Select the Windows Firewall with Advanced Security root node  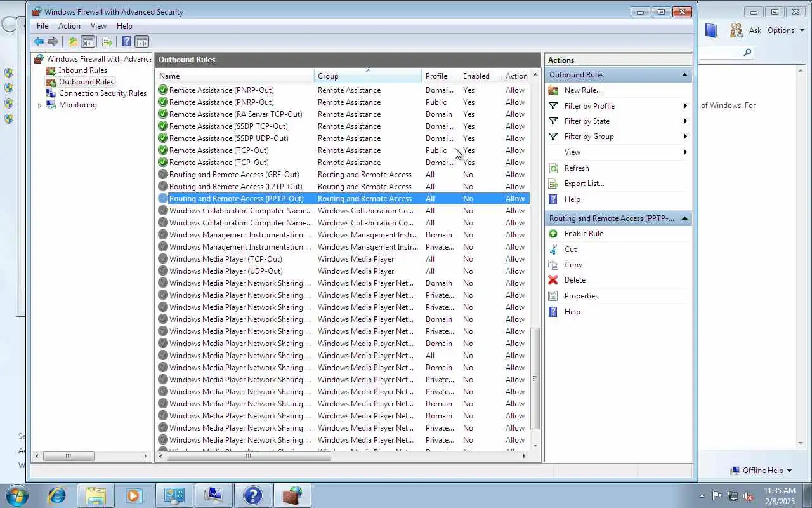click(99, 59)
